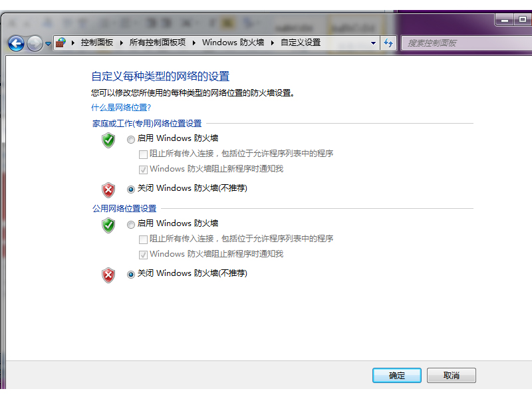Click red shield icon in 公用网络 section
This screenshot has width=532, height=399.
coord(108,275)
